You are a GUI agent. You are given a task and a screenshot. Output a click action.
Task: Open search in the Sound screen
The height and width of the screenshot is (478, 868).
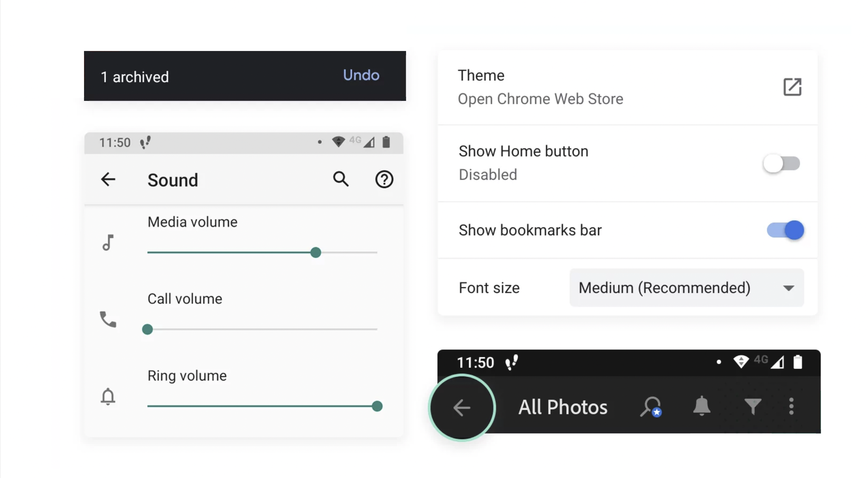click(x=341, y=179)
